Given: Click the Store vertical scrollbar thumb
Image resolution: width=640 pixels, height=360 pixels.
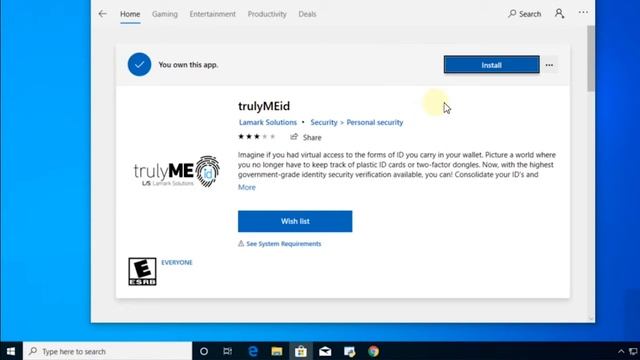Looking at the screenshot, I should pos(591,58).
